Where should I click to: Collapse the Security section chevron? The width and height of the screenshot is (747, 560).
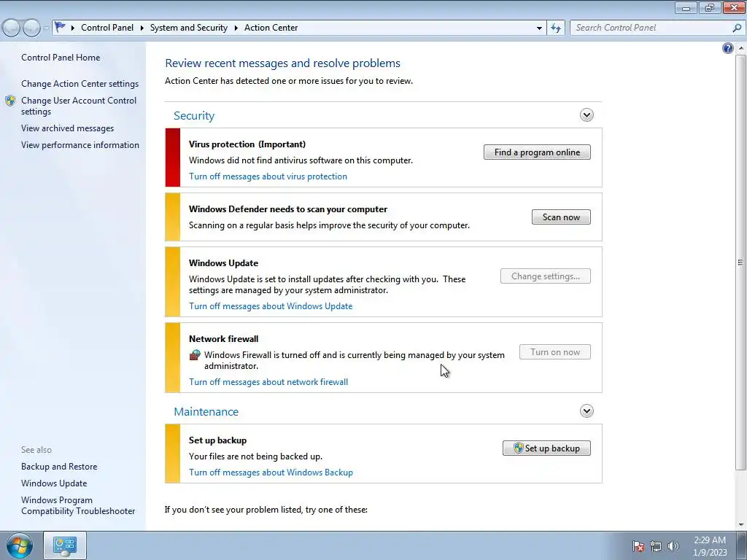pyautogui.click(x=587, y=114)
